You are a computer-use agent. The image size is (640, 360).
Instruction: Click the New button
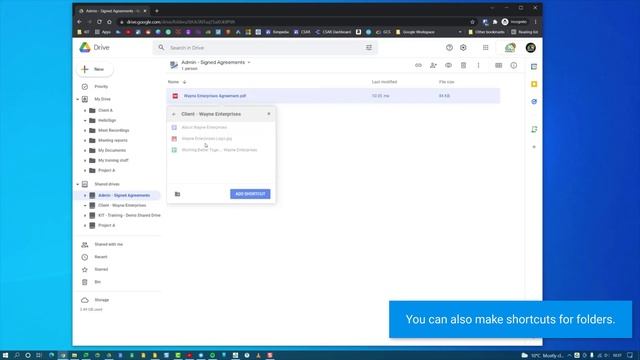95,69
